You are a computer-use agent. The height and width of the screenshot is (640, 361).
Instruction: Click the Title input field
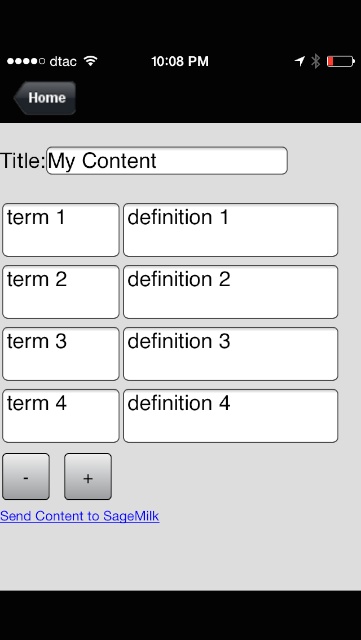[x=167, y=160]
